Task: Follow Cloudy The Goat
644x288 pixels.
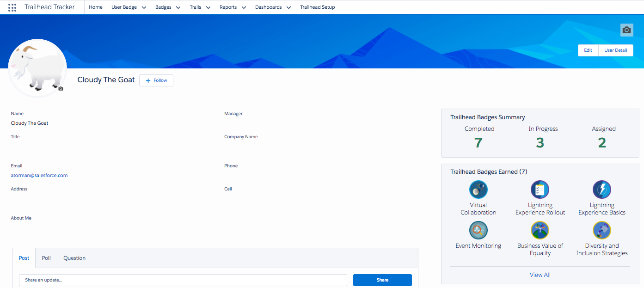Action: [x=156, y=80]
